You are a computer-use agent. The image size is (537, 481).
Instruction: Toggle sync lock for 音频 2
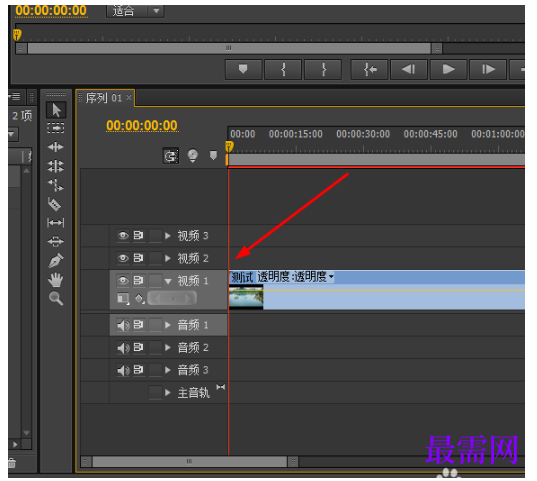coord(139,348)
